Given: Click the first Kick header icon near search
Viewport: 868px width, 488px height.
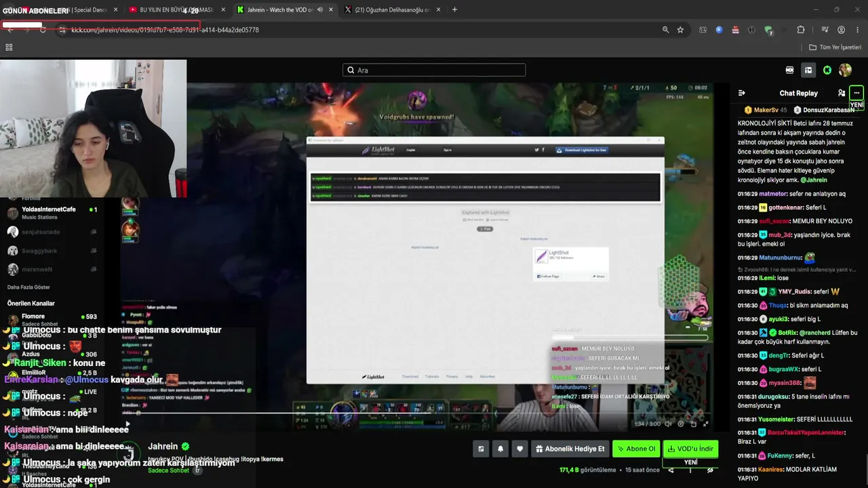Looking at the screenshot, I should coord(790,70).
